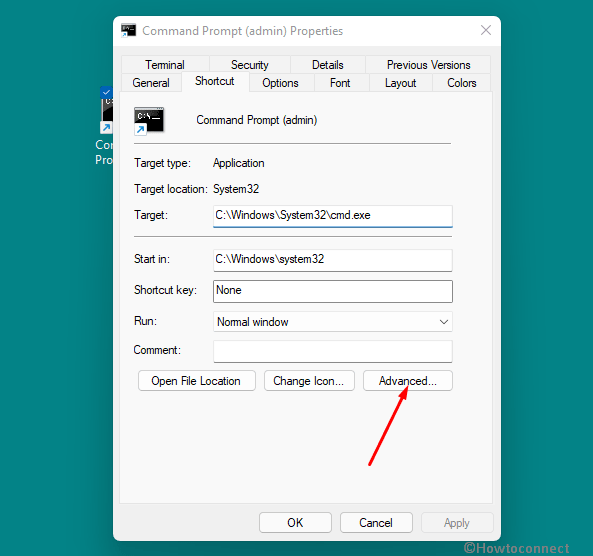The height and width of the screenshot is (556, 593).
Task: Switch to the Options tab
Action: point(280,83)
